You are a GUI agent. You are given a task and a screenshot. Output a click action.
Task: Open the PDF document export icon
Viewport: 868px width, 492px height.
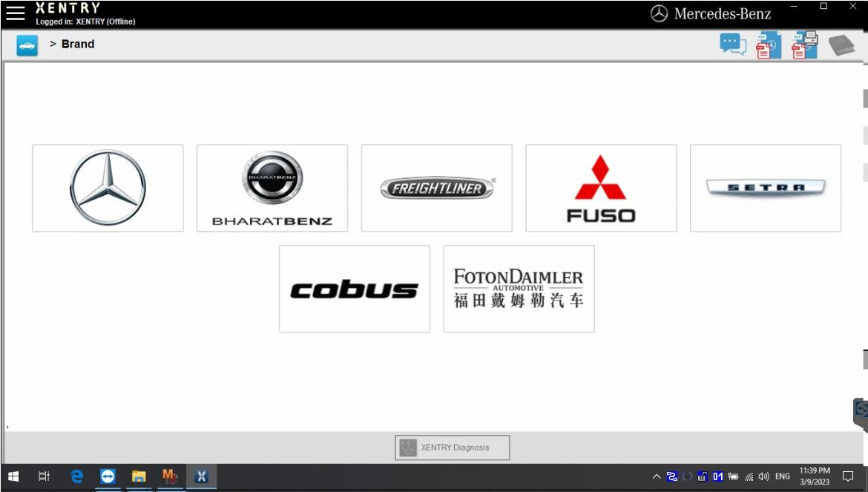click(769, 46)
